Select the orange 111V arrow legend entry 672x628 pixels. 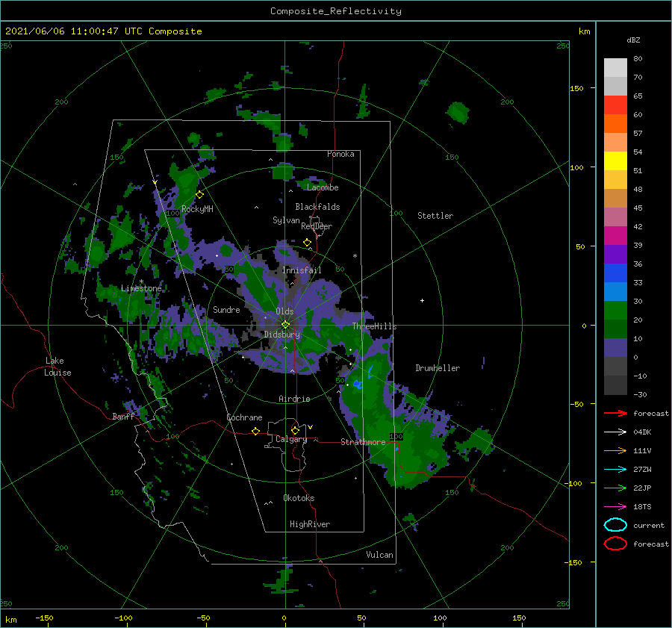[615, 450]
